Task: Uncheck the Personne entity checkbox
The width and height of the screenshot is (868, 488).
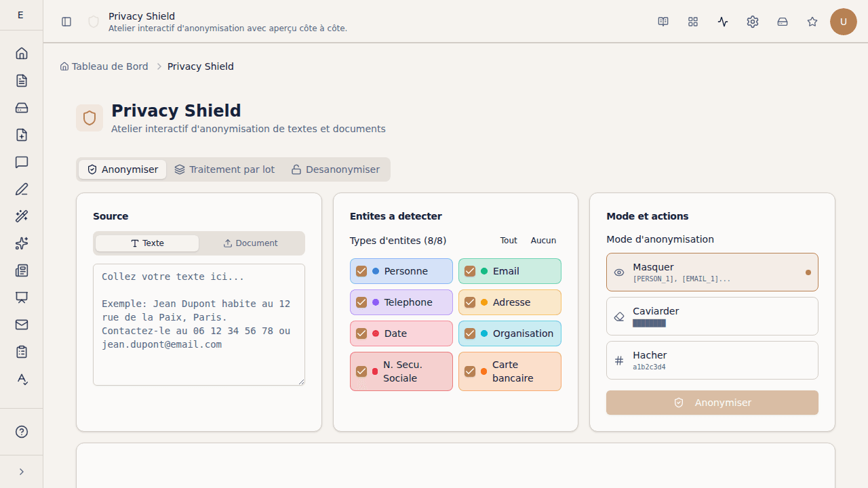Action: [361, 271]
